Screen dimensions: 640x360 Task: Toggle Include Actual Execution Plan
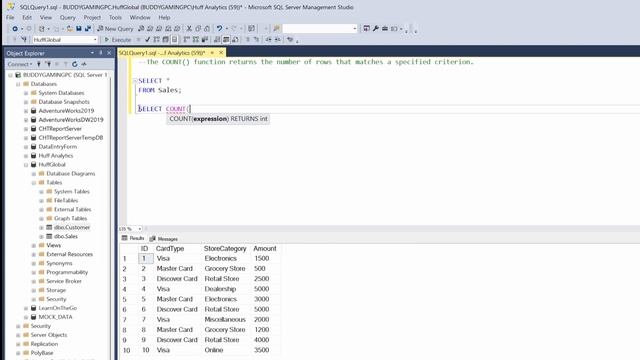point(187,40)
